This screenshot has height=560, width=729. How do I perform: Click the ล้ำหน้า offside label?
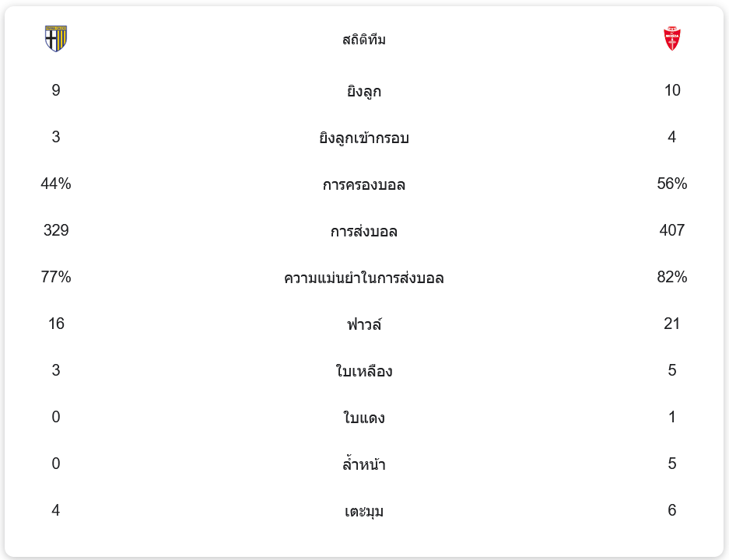[x=364, y=465]
